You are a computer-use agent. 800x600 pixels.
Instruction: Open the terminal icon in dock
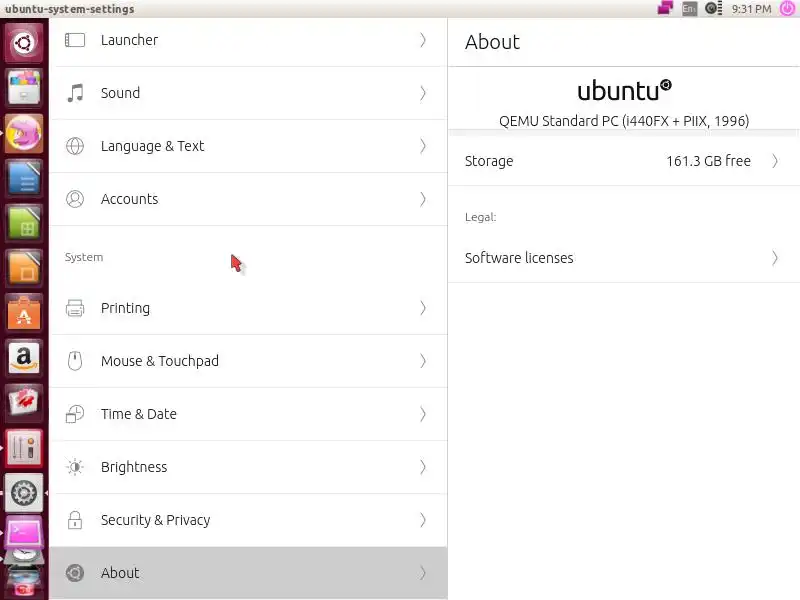pyautogui.click(x=24, y=533)
